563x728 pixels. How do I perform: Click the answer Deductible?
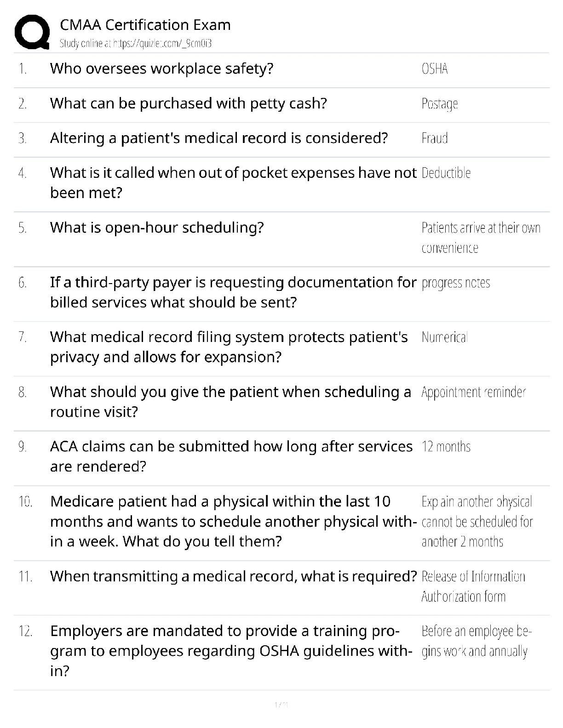point(446,173)
